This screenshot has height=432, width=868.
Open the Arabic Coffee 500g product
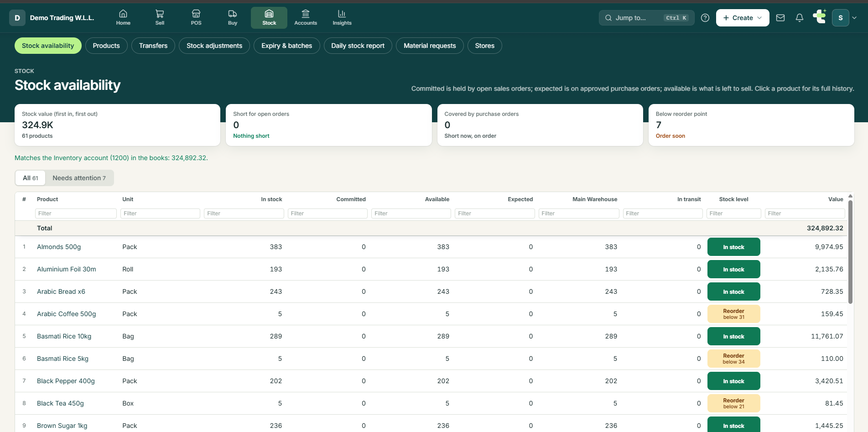[x=67, y=314]
